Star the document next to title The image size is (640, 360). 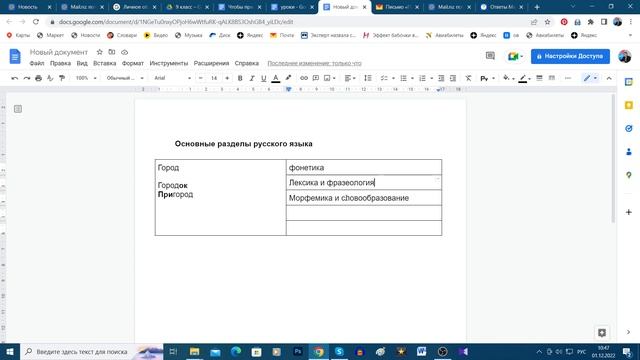100,52
